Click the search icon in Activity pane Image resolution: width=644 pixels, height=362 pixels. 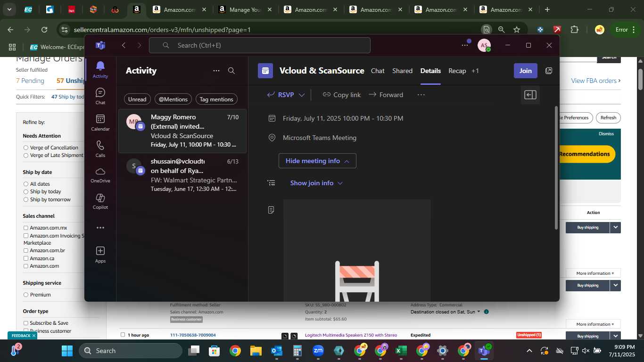[x=231, y=71]
